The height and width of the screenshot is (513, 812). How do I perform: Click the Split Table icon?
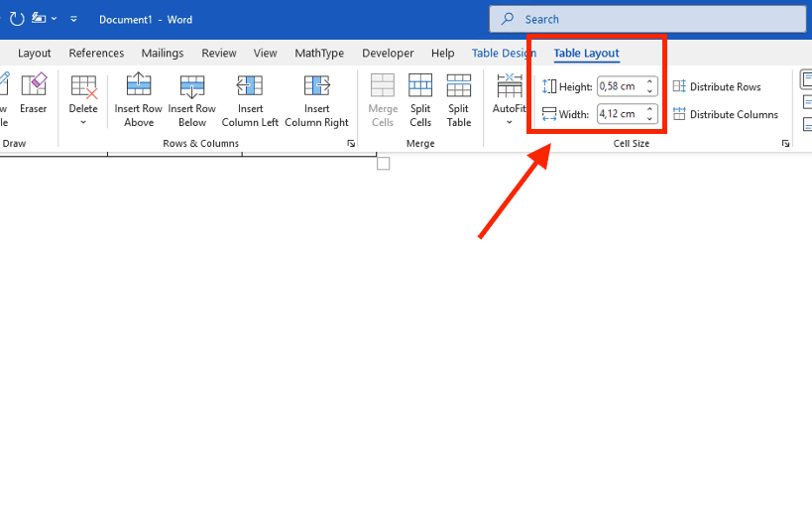coord(459,85)
